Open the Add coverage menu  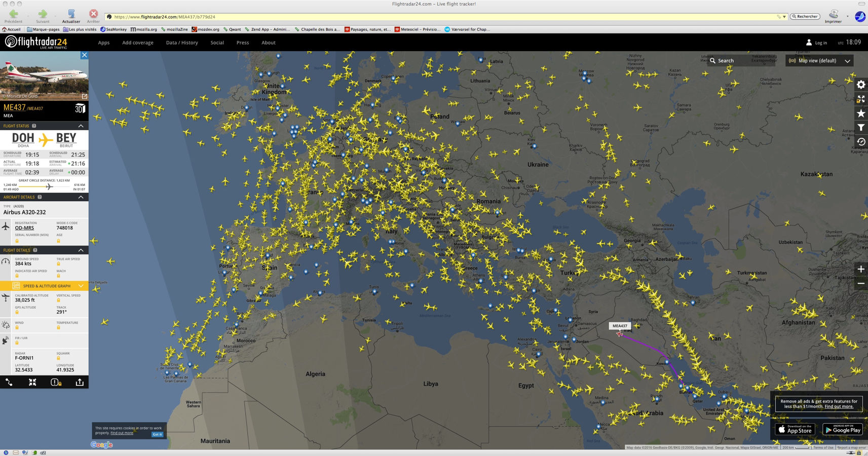(x=138, y=43)
